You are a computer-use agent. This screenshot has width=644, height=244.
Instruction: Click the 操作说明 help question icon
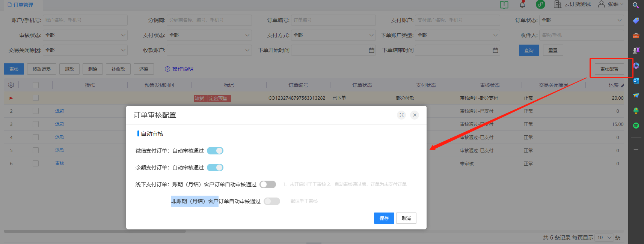click(x=167, y=69)
